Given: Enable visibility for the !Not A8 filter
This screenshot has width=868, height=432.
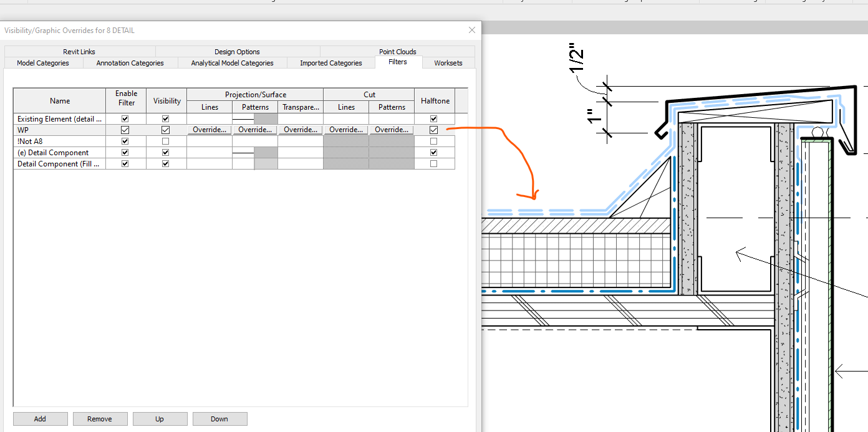Looking at the screenshot, I should click(166, 141).
